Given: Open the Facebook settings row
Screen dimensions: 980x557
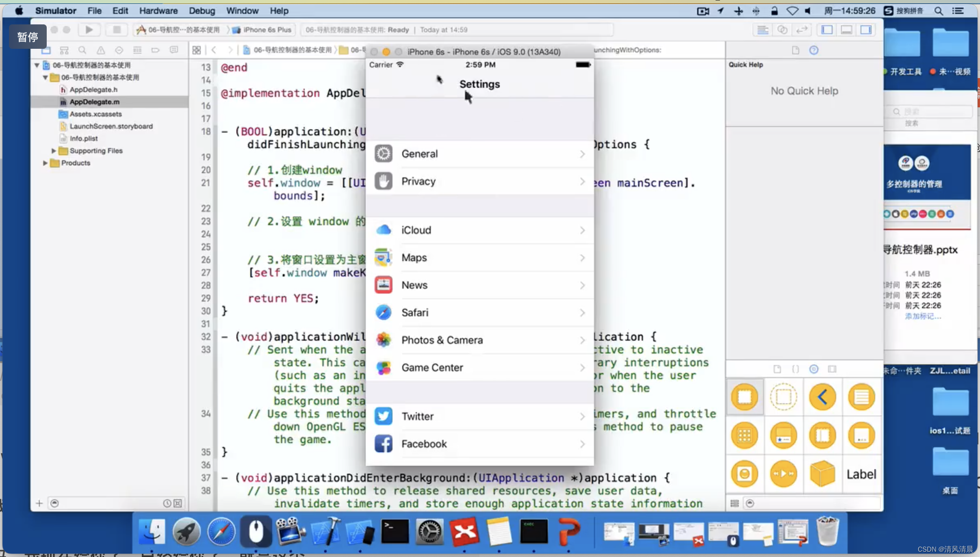Looking at the screenshot, I should point(479,444).
